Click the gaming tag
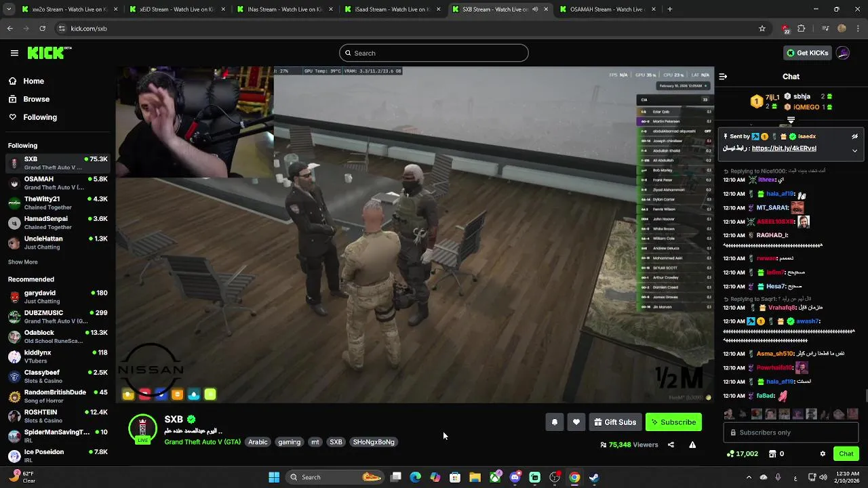 tap(289, 442)
